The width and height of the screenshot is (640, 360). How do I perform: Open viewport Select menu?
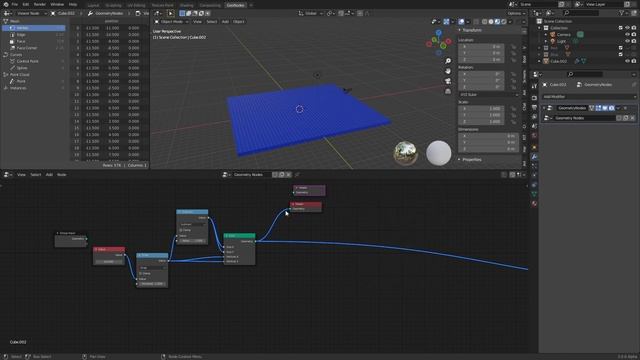coord(211,21)
